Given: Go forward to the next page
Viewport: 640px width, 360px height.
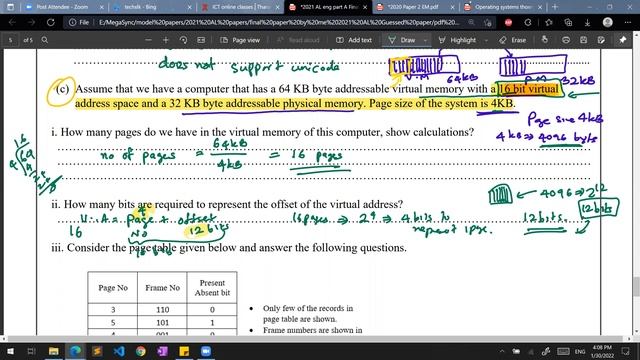Looking at the screenshot, I should 31,22.
